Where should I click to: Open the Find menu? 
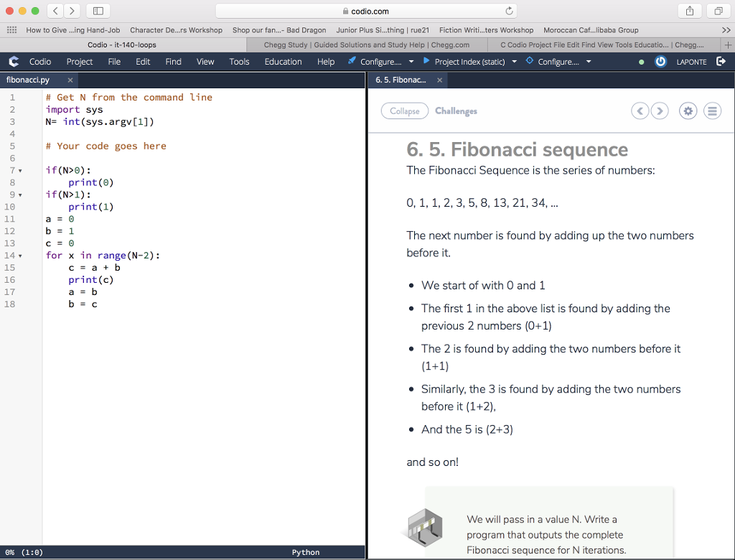(173, 62)
